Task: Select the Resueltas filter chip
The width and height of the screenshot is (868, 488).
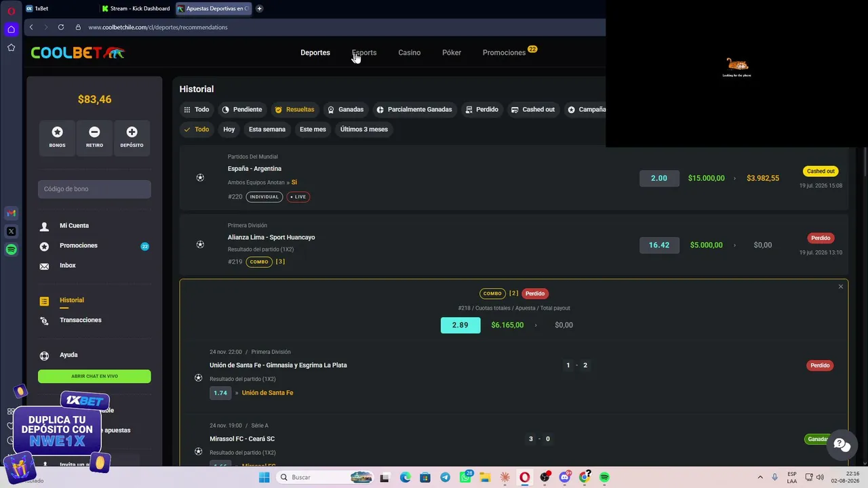Action: pos(294,109)
